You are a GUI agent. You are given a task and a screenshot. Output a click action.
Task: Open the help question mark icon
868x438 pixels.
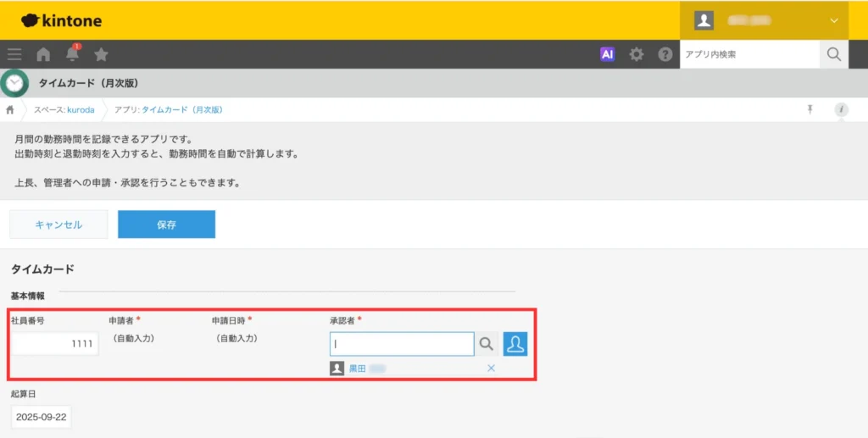pyautogui.click(x=665, y=54)
